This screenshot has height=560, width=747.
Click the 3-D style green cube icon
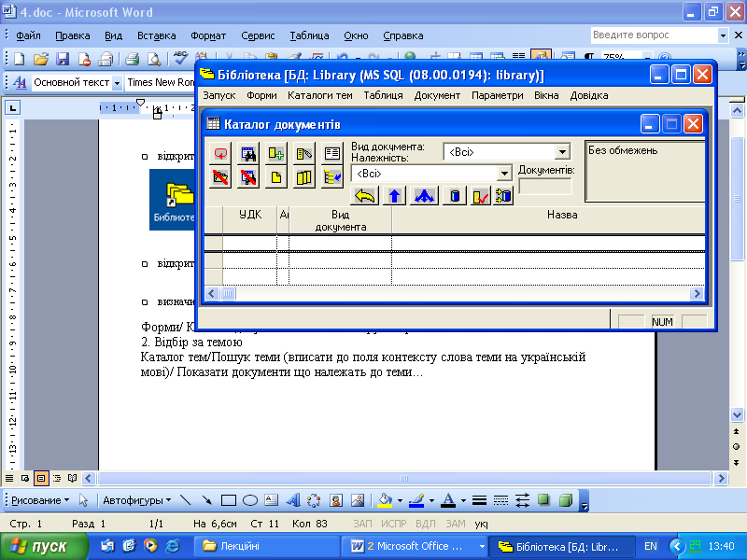coord(566,500)
